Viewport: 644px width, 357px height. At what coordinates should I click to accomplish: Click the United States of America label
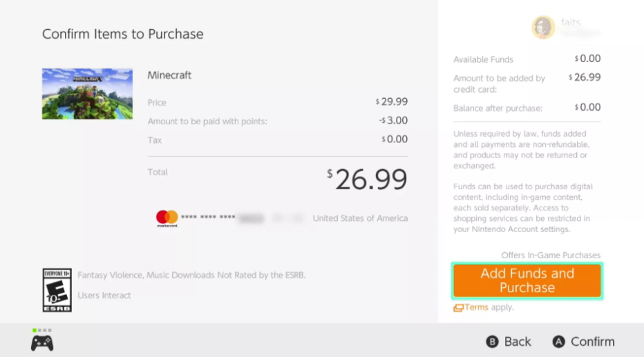point(360,218)
